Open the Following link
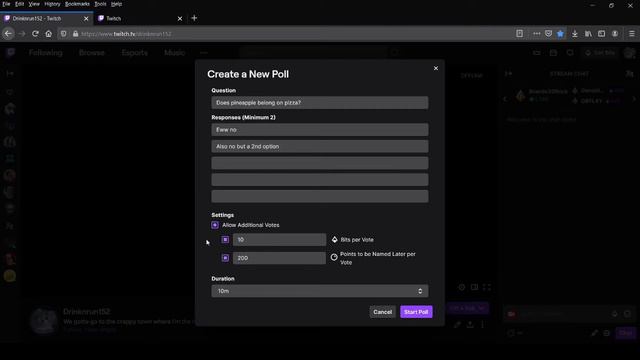The width and height of the screenshot is (640, 360). tap(46, 53)
